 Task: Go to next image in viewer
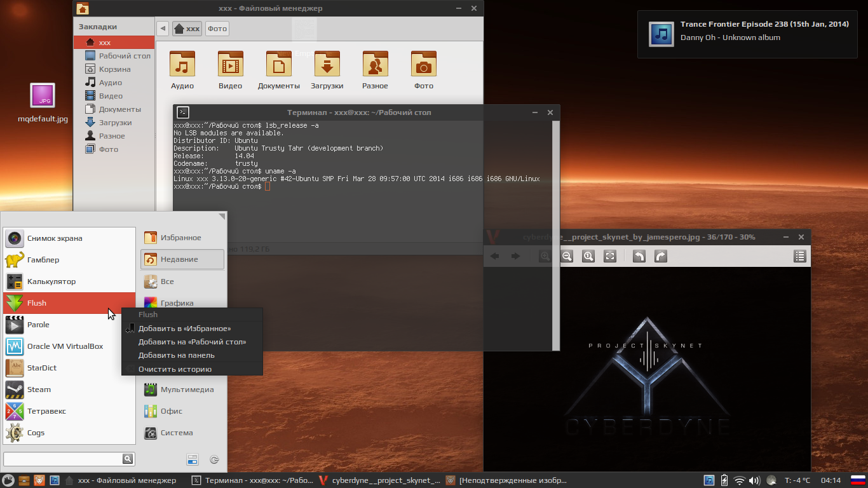point(516,256)
